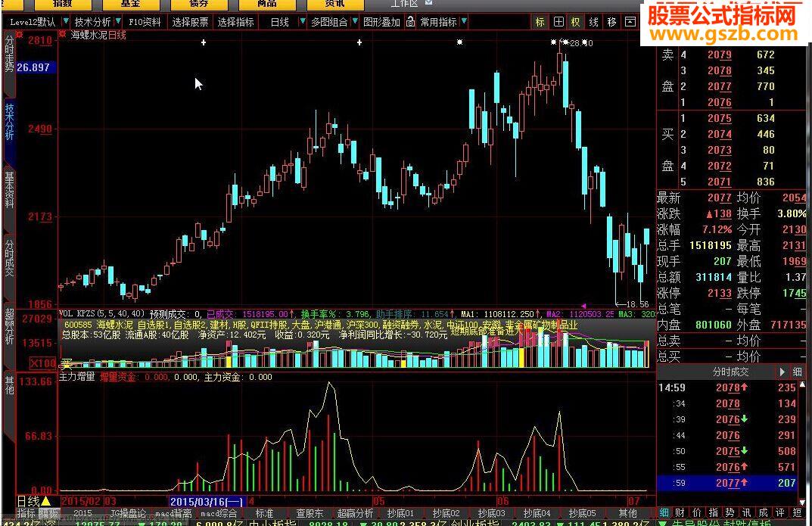Click the 标 marker icon in the toolbar
812x526 pixels.
point(540,22)
